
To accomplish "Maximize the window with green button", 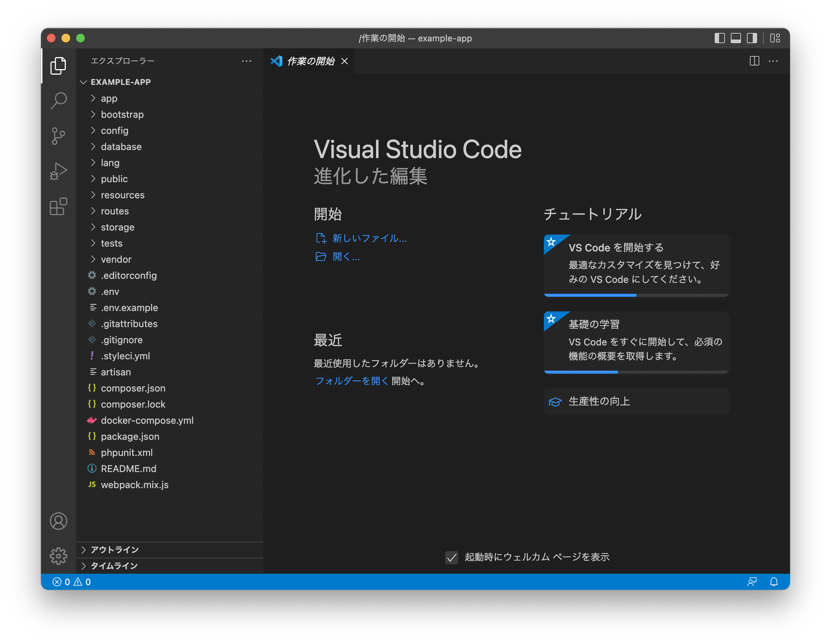I will coord(80,38).
